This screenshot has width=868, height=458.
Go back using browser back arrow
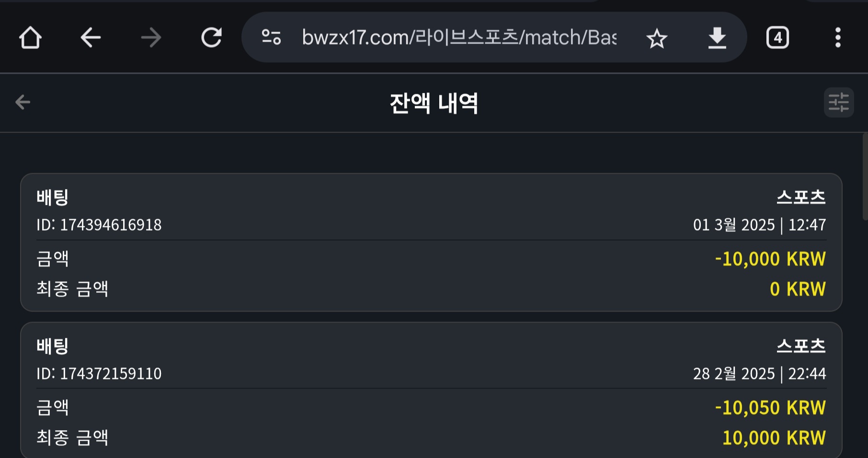tap(91, 37)
